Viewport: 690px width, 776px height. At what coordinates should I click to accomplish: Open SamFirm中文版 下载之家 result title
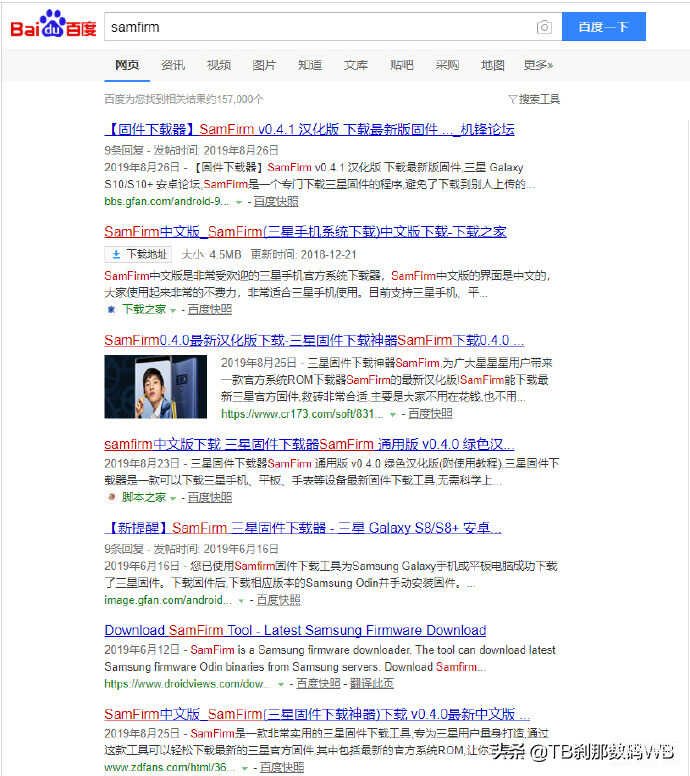click(x=305, y=232)
